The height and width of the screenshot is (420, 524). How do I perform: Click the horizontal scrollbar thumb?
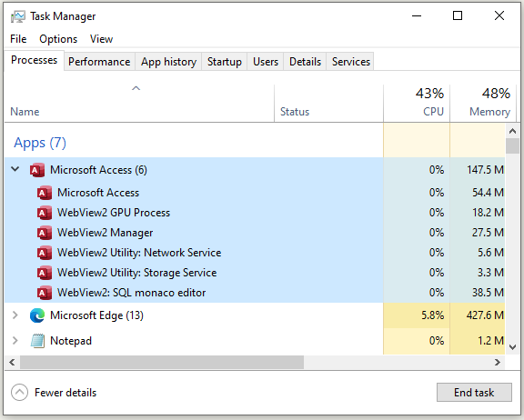[162, 362]
